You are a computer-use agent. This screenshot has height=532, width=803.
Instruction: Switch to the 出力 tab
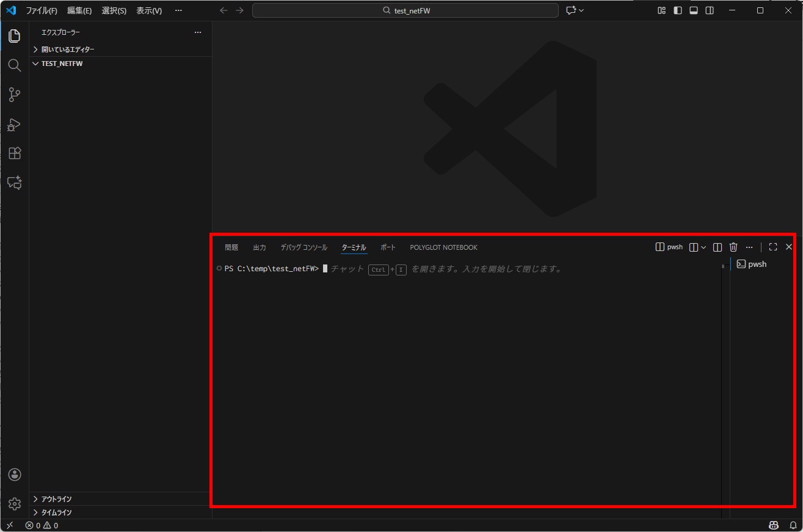pyautogui.click(x=259, y=247)
